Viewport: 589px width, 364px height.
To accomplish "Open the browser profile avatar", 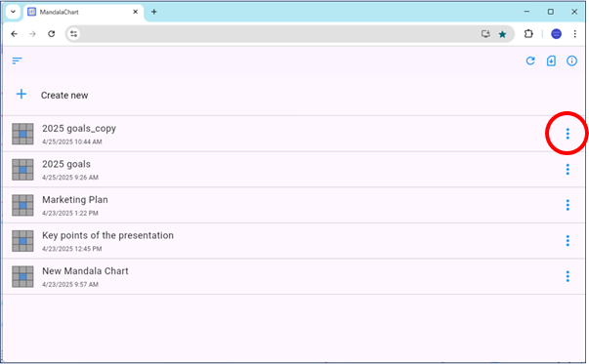I will pyautogui.click(x=556, y=34).
